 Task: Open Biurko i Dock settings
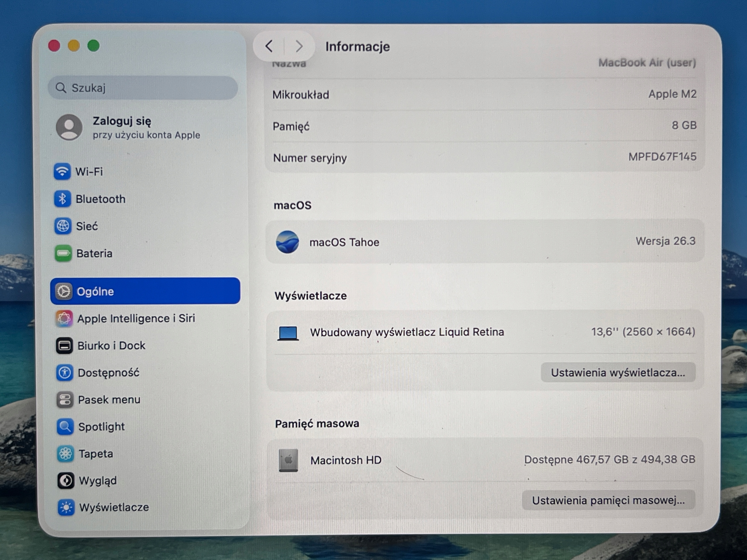tap(145, 346)
